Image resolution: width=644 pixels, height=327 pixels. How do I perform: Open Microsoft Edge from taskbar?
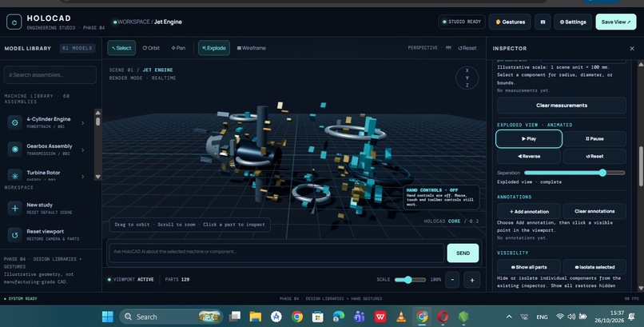tap(339, 317)
